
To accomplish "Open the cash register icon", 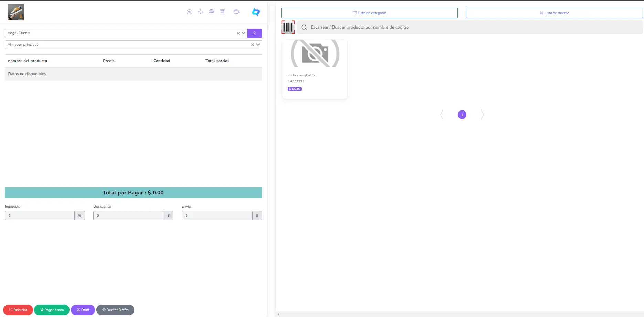I will click(x=211, y=12).
